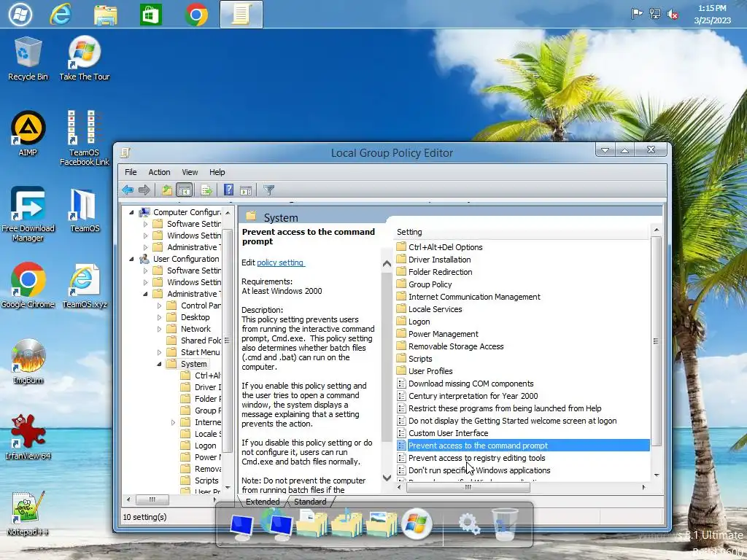This screenshot has height=560, width=747.
Task: Open the Recycle Bin desktop icon
Action: 28,58
